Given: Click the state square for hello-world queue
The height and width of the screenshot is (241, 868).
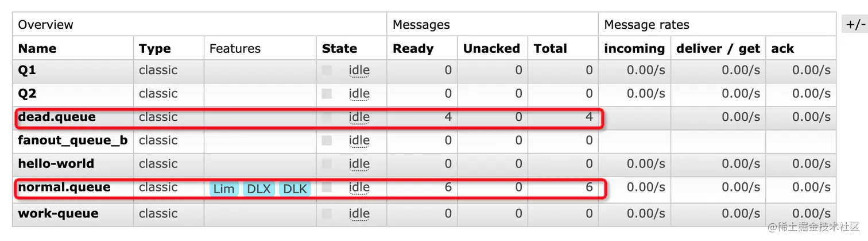Looking at the screenshot, I should [327, 164].
